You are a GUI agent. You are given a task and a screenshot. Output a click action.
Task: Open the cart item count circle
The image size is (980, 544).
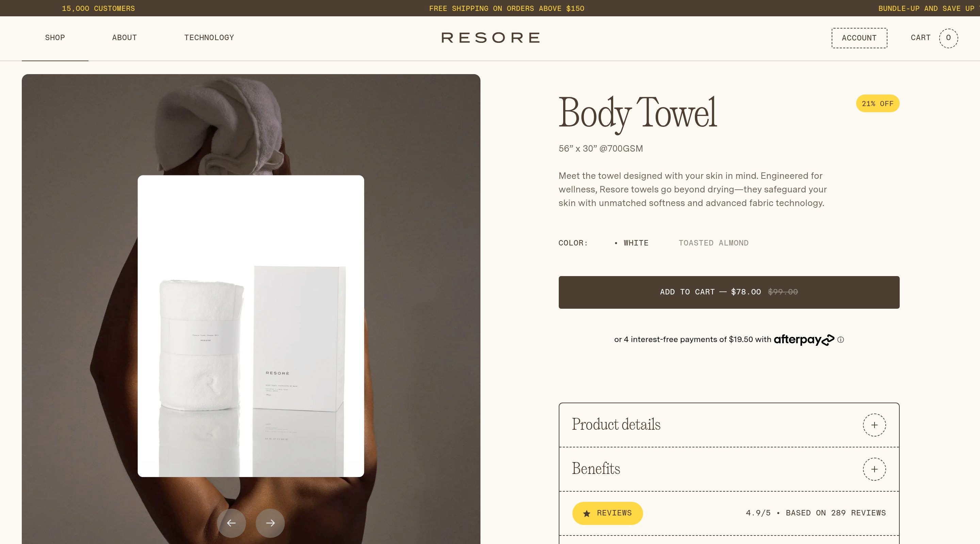pos(948,38)
